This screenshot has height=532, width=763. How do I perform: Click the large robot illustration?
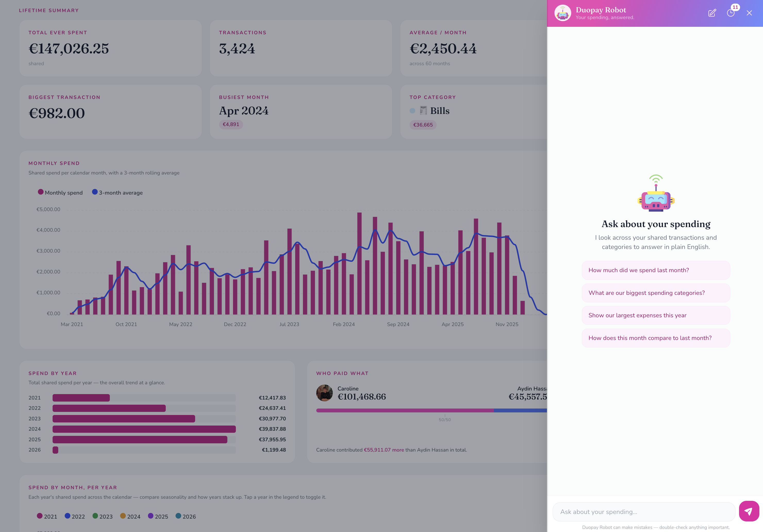pyautogui.click(x=656, y=193)
